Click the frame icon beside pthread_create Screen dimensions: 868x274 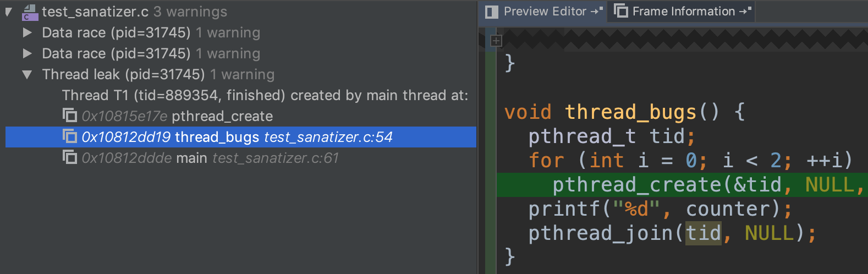click(69, 116)
